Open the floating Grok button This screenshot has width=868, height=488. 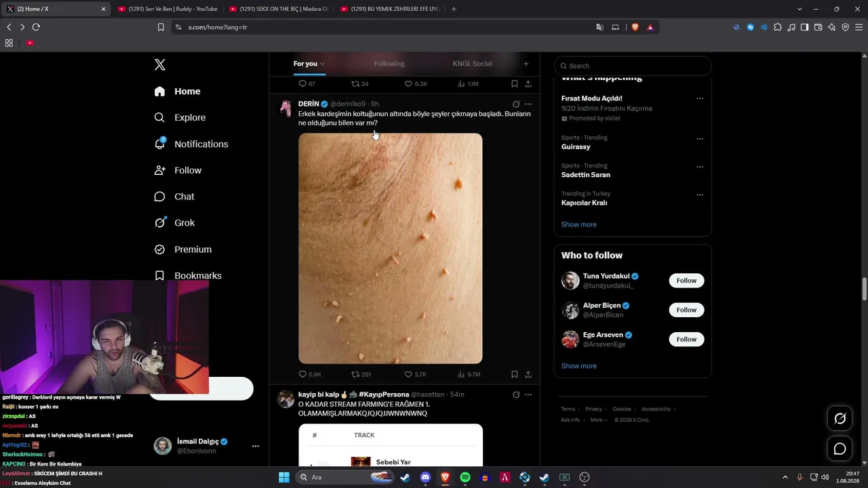pyautogui.click(x=840, y=419)
